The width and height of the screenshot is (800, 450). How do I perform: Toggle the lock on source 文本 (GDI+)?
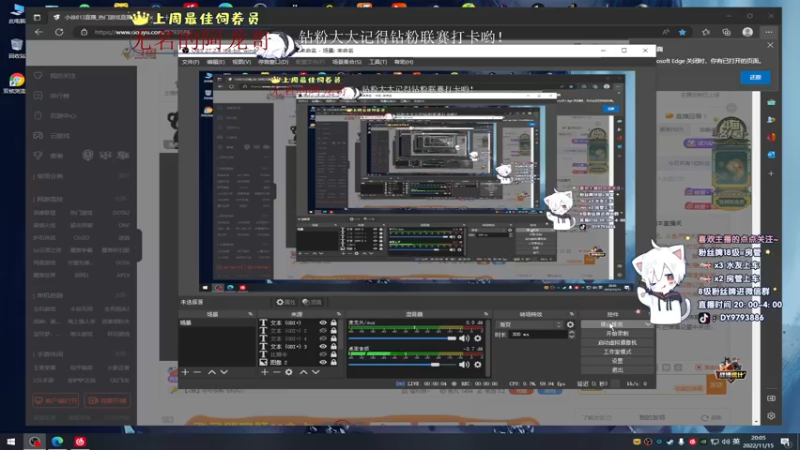334,323
